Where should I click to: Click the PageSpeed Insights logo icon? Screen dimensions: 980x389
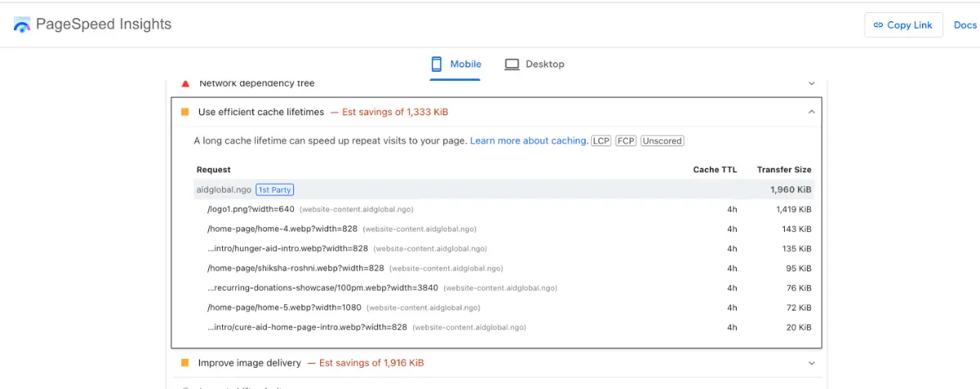[21, 25]
